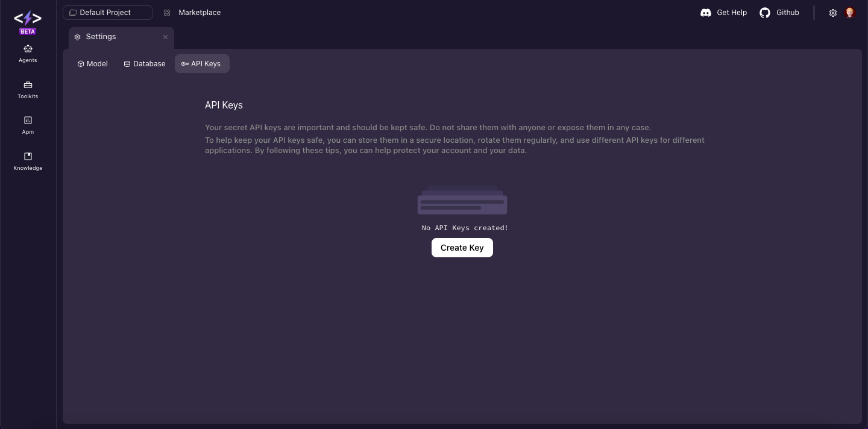Image resolution: width=868 pixels, height=429 pixels.
Task: Open the Apm panel icon
Action: 28,121
